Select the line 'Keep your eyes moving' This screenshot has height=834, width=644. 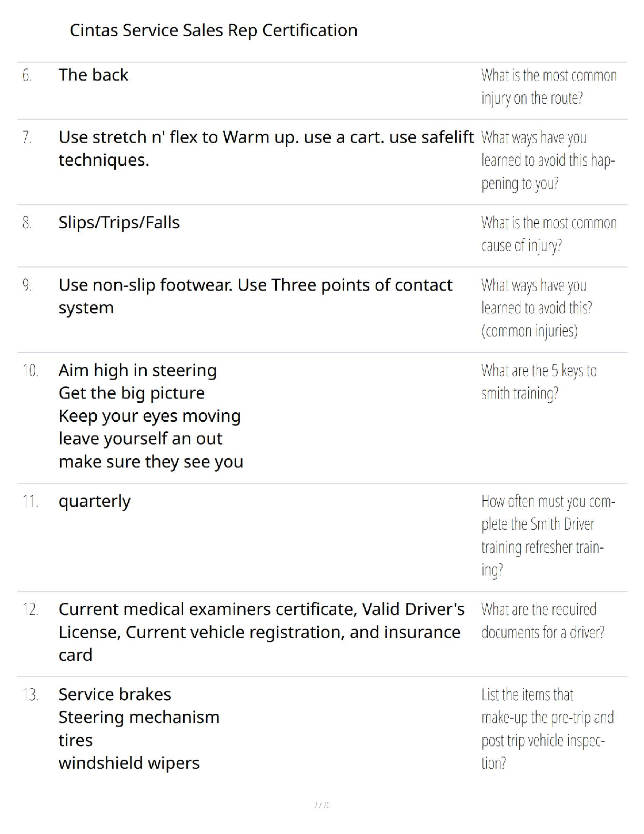pos(149,416)
